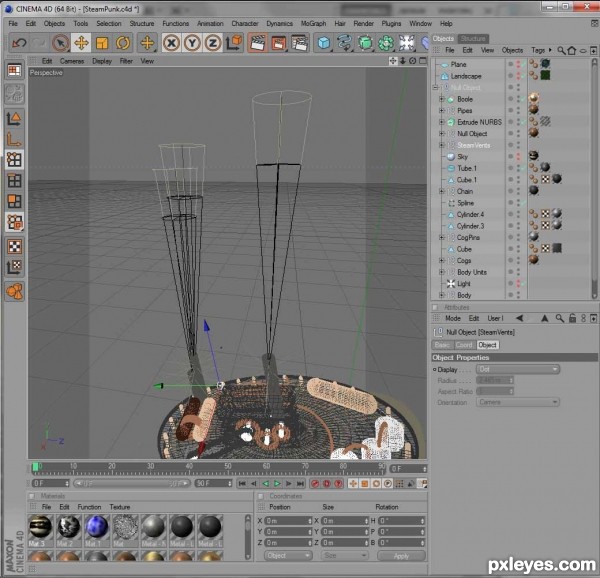Toggle Y axis lock
600x578 pixels.
click(192, 43)
